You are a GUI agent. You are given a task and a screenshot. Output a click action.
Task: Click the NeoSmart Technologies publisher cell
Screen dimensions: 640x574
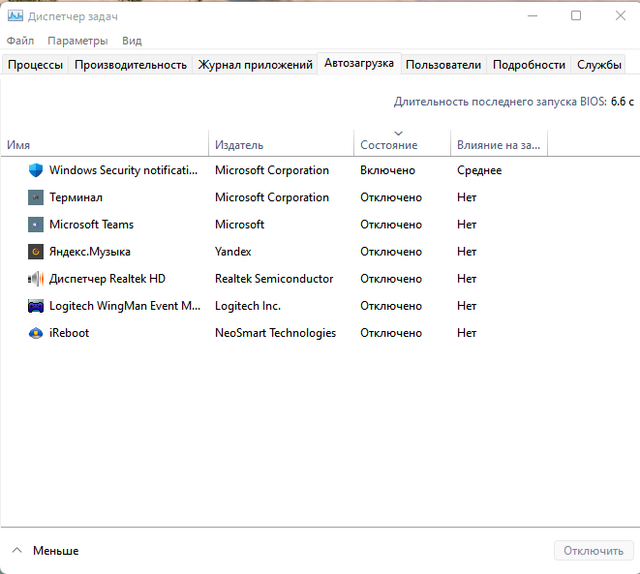276,333
